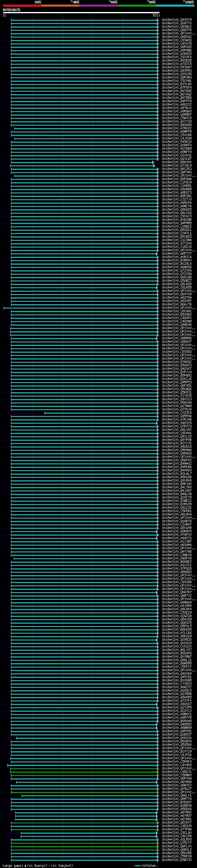
Task: Click the UniRef100_A8UG14 label
Action: (x=177, y=446)
